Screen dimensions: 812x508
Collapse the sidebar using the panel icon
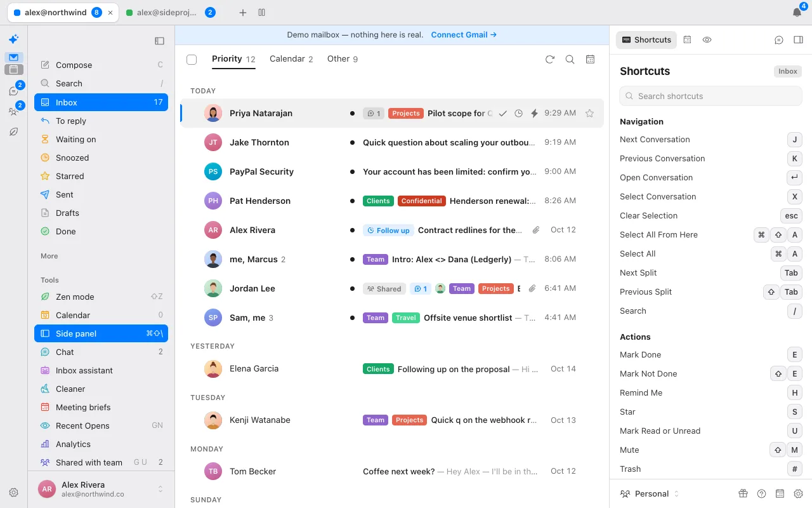point(159,41)
